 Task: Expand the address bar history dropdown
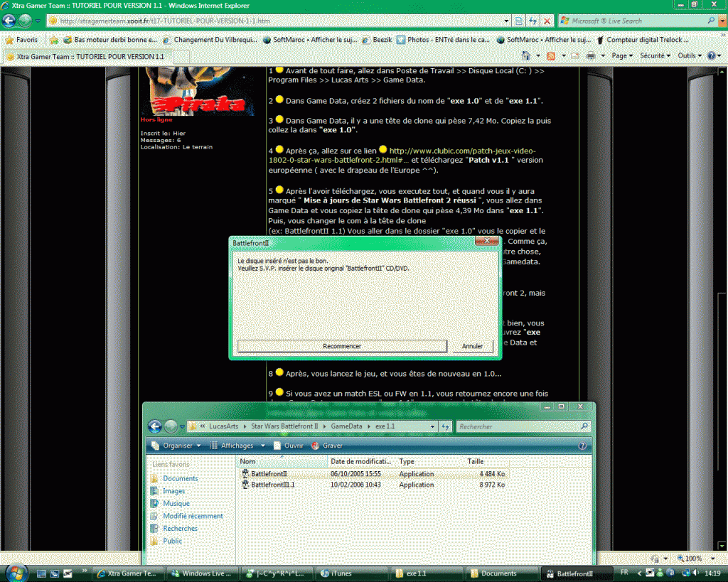[506, 21]
